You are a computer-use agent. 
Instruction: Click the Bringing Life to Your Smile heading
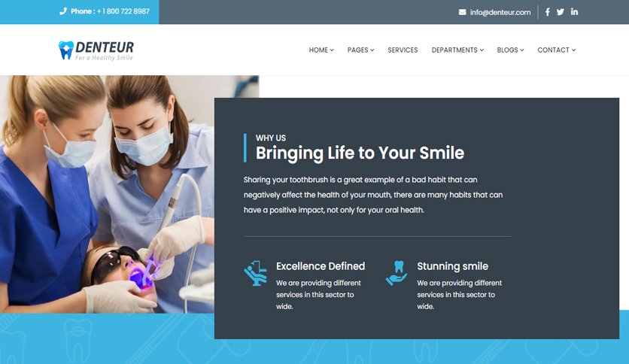[x=360, y=153]
